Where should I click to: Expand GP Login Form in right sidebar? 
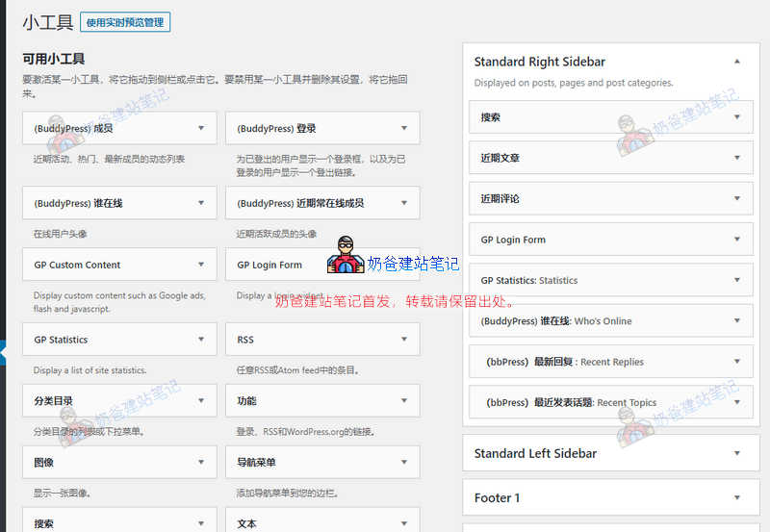coord(737,240)
